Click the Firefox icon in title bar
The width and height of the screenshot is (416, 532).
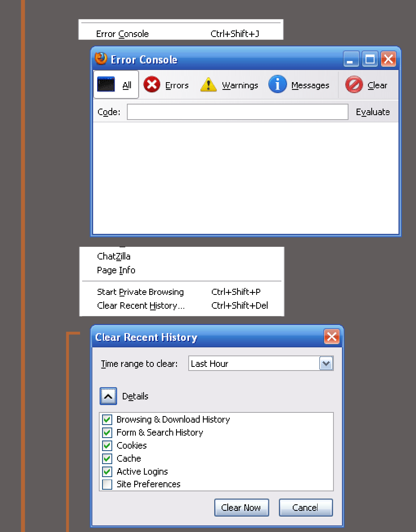coord(100,59)
